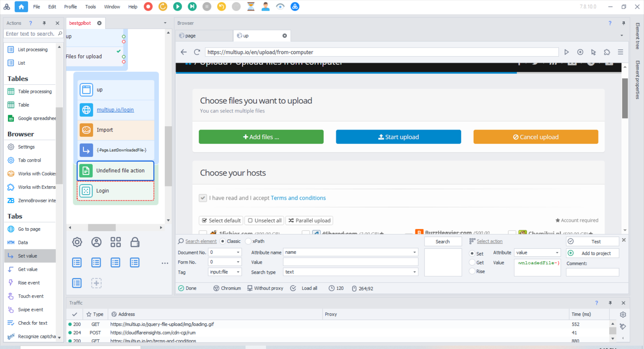Tick the accept Terms and conditions checkbox
This screenshot has width=644, height=349.
203,198
